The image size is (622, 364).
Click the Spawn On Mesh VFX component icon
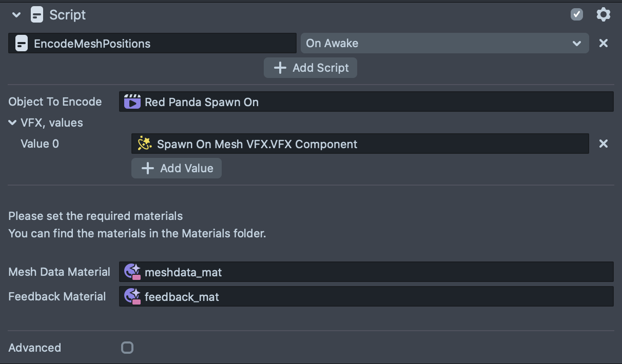(145, 144)
